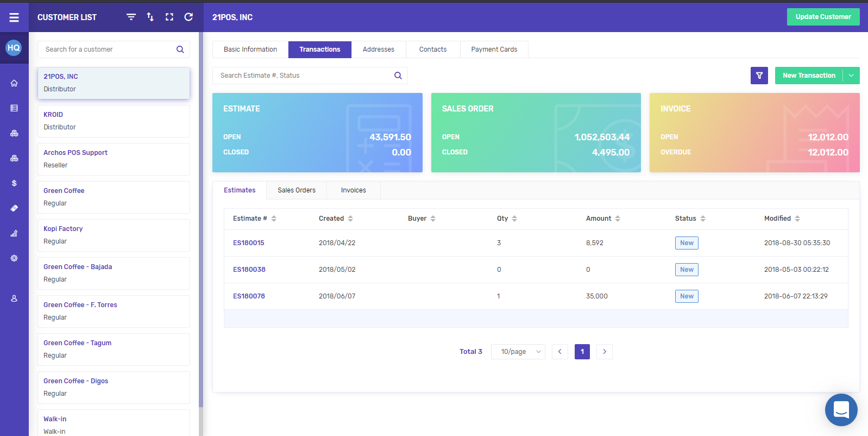Screen dimensions: 868x436
Task: Switch to Sales Orders sub-tab
Action: tap(297, 190)
